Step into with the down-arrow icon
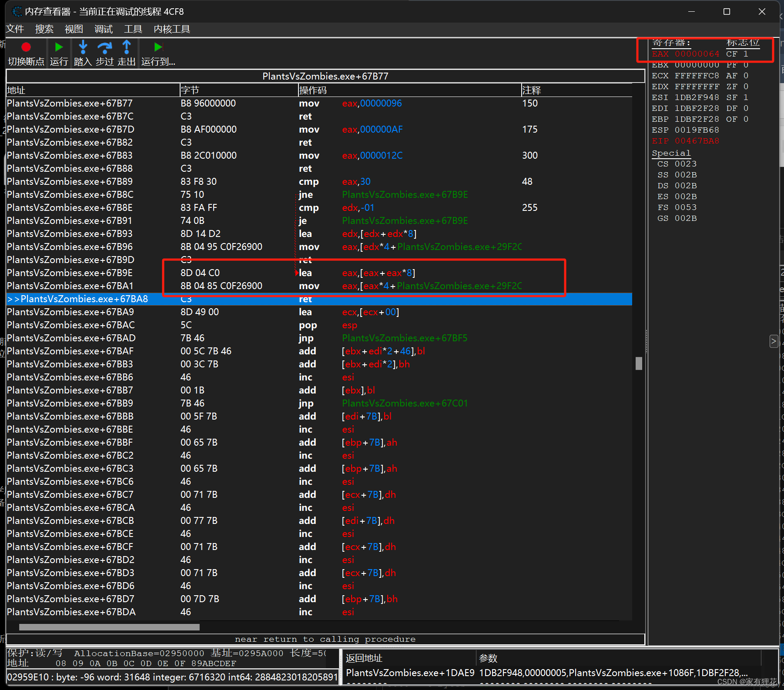This screenshot has height=690, width=784. click(x=83, y=47)
